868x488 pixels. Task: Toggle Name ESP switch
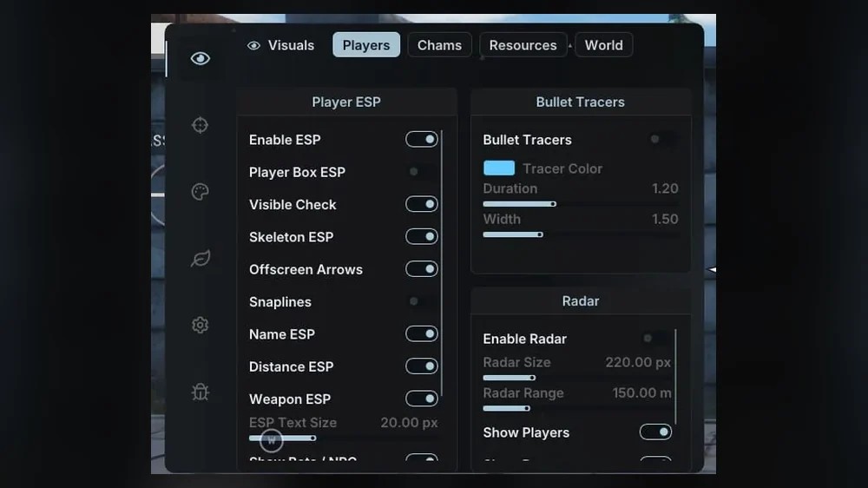coord(422,334)
